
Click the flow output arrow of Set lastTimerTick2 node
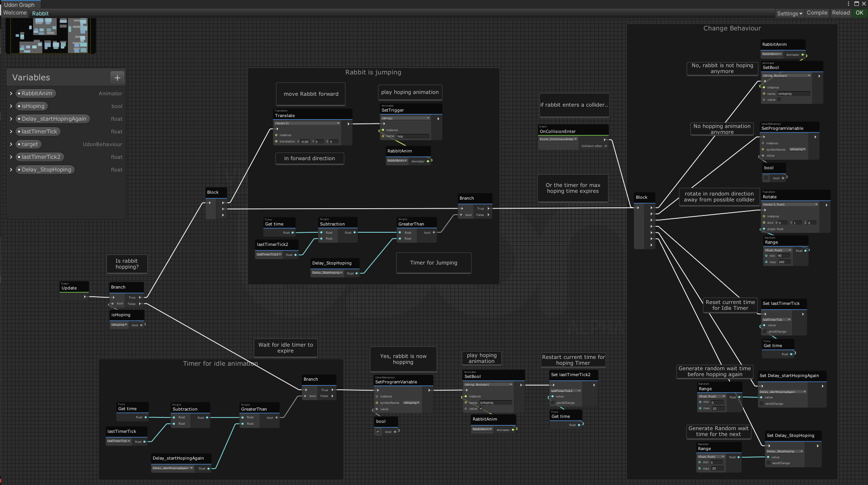click(x=594, y=385)
